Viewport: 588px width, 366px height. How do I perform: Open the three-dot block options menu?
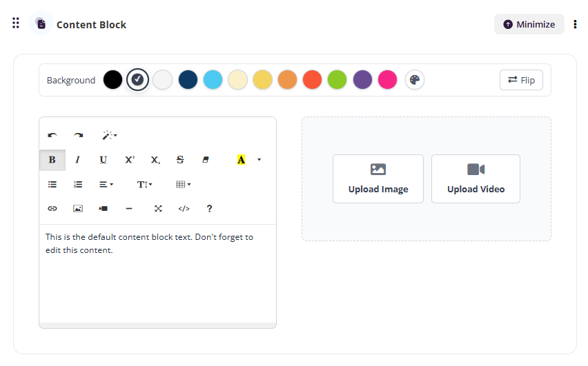point(576,25)
